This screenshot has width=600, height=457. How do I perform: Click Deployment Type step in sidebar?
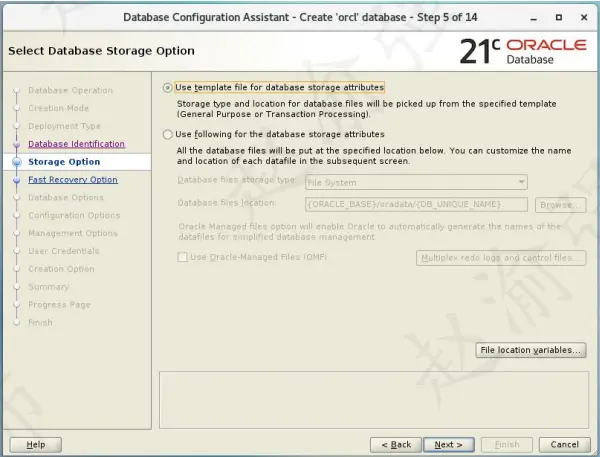(x=64, y=126)
